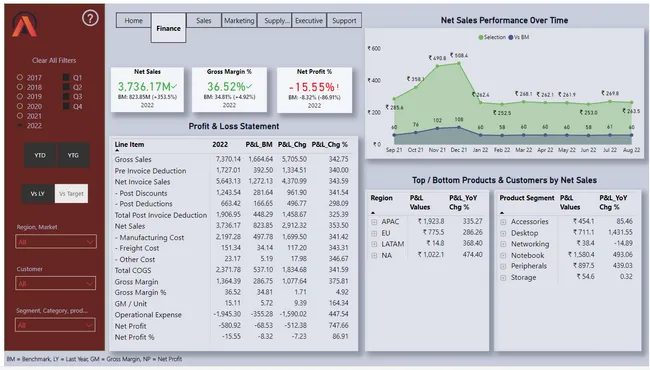Click the NA region plus icon
The height and width of the screenshot is (370, 650).
tap(374, 256)
